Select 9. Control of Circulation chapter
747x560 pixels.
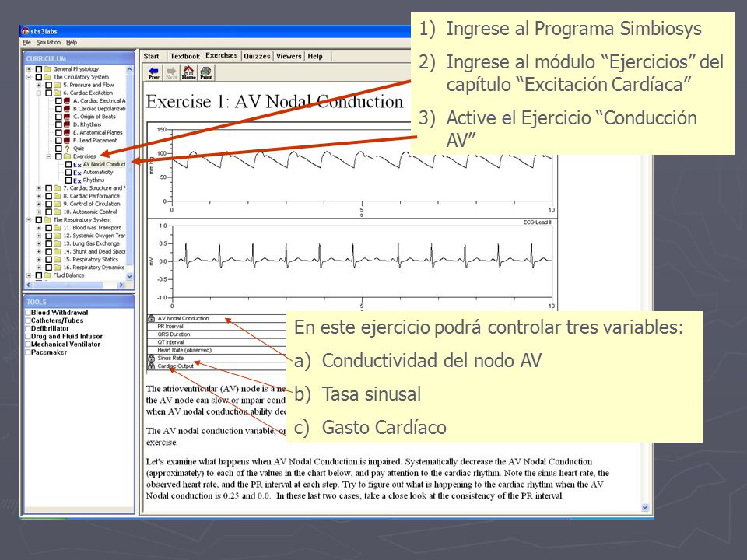[x=92, y=204]
